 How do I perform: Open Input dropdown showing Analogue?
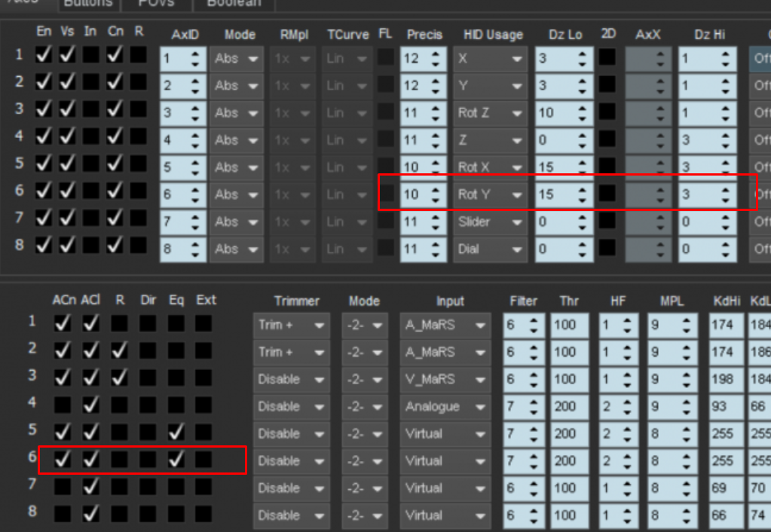tap(445, 407)
